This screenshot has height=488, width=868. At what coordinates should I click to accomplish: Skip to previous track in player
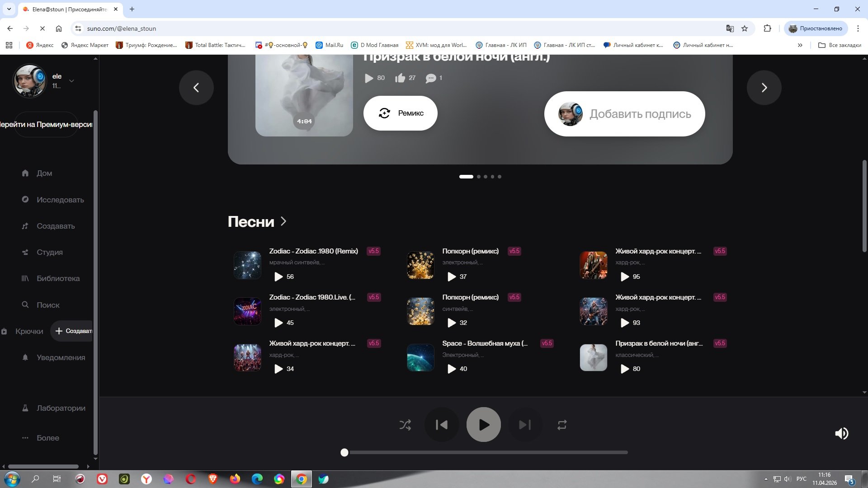(442, 425)
